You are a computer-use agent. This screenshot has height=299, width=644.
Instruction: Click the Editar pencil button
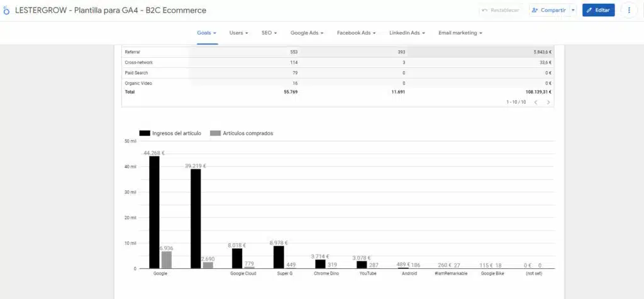tap(599, 10)
